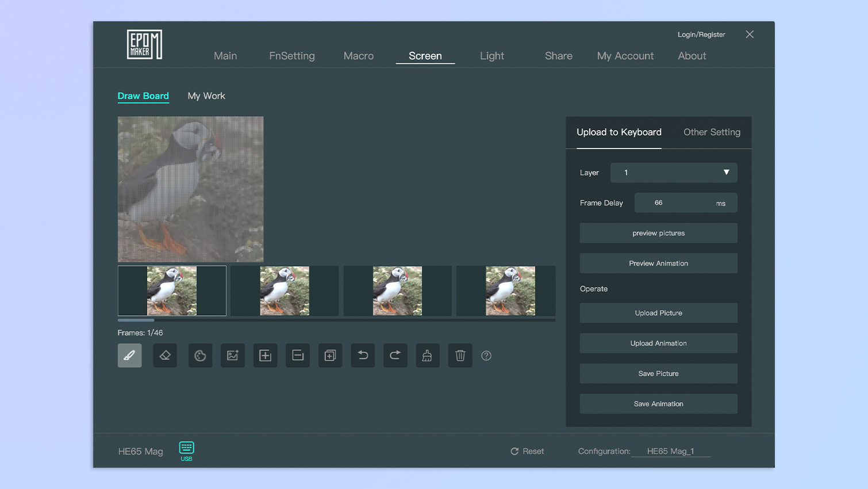Open the help question mark icon

coord(486,356)
